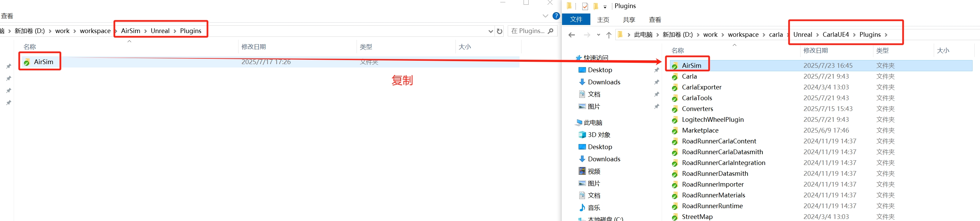Select the StreetMap folder
The width and height of the screenshot is (980, 221).
pyautogui.click(x=697, y=217)
